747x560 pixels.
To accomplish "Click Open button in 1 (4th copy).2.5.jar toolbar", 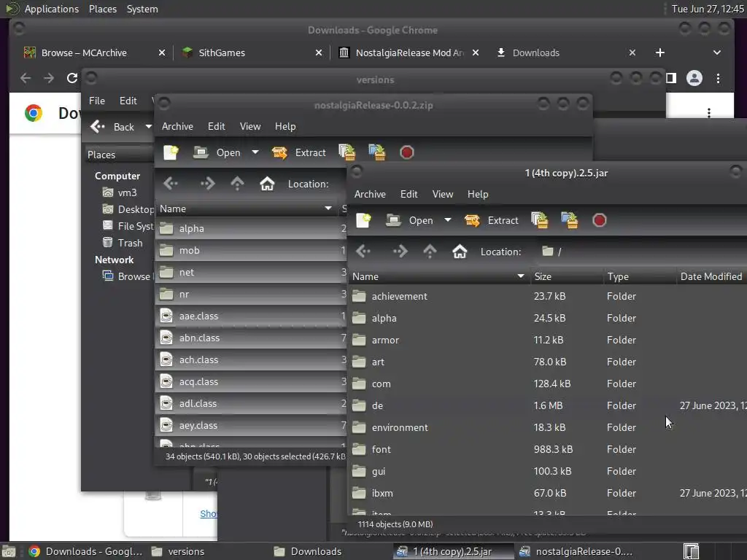I will click(410, 220).
